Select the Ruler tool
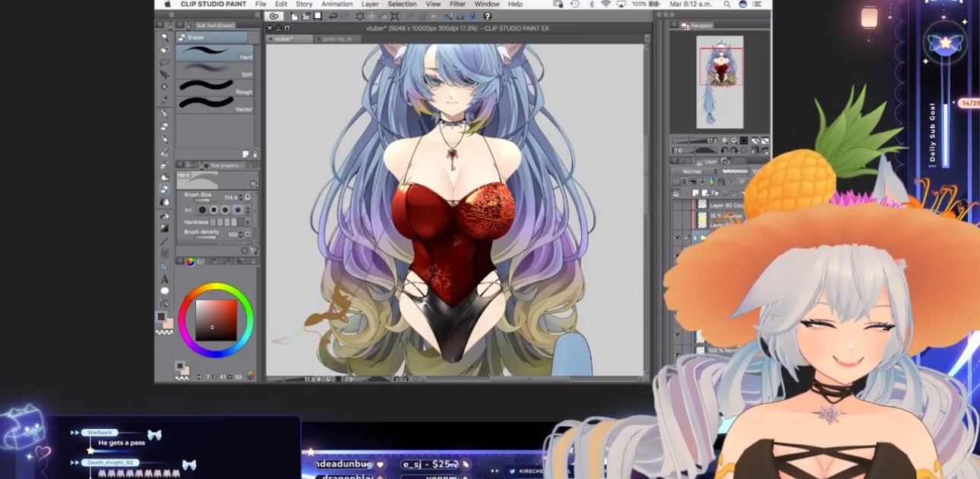Screen dimensions: 980x479 164,266
